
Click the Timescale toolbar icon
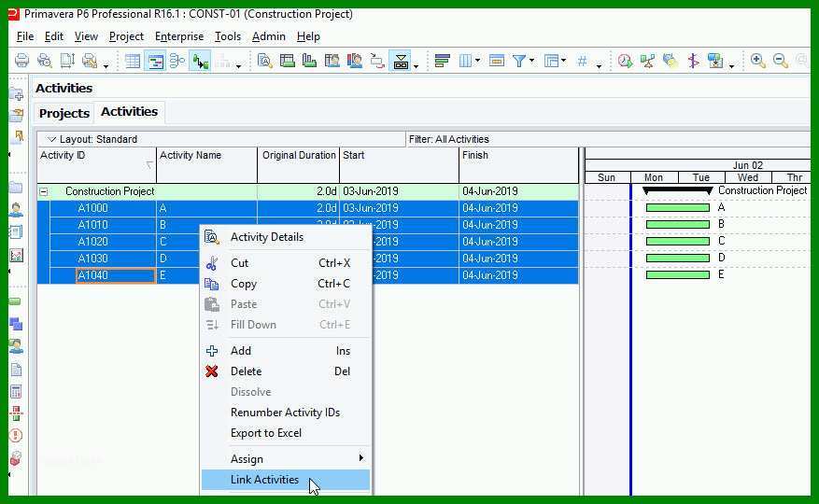coord(496,61)
